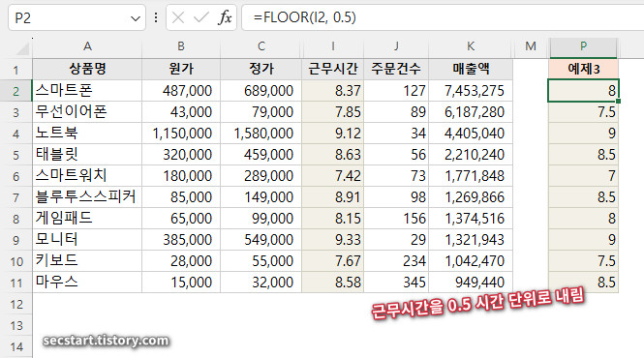Viewport: 644px width, 358px height.
Task: Select the 스마트워치 cell
Action: coord(87,176)
